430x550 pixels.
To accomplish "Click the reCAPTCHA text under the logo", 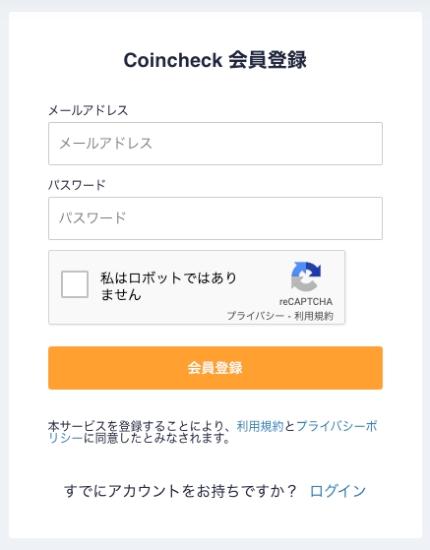I will [x=306, y=302].
